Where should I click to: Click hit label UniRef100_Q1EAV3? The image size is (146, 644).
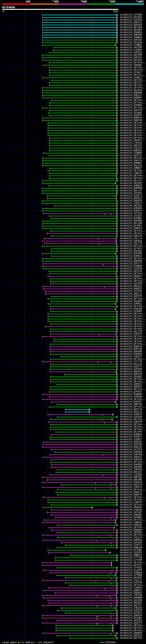131,482
